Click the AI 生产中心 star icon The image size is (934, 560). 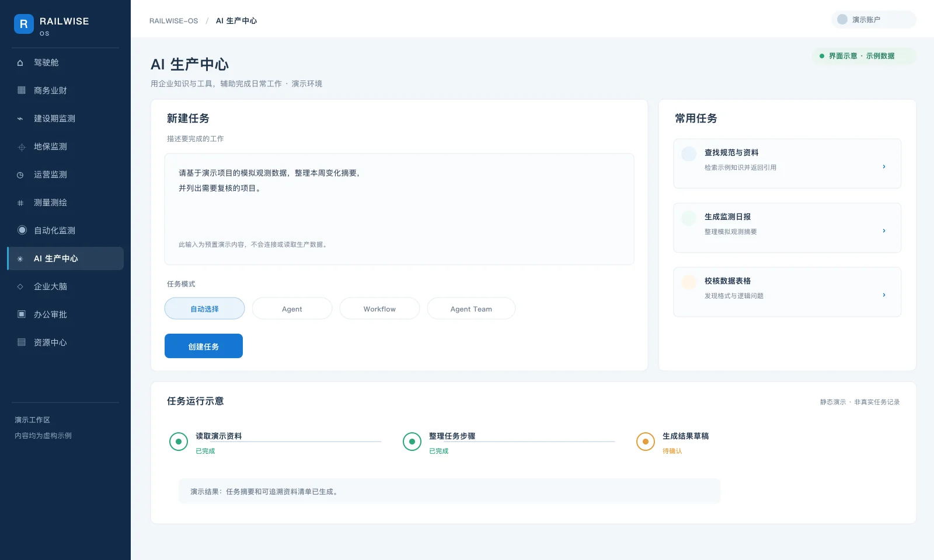[x=20, y=259]
